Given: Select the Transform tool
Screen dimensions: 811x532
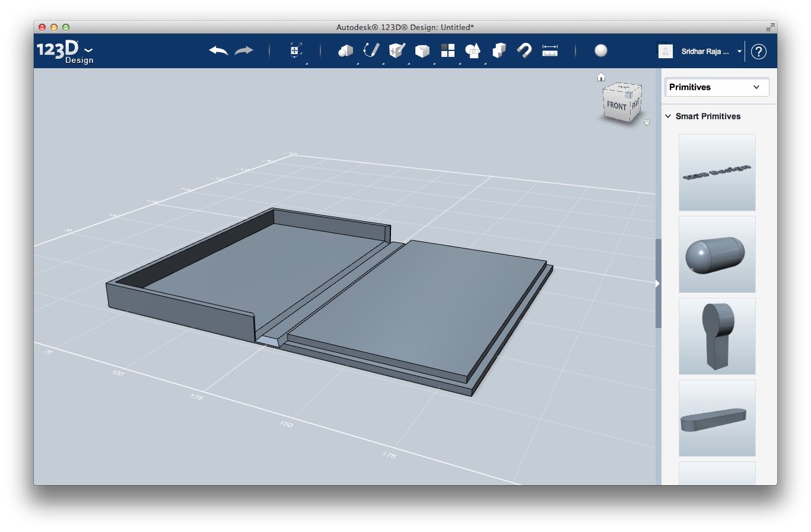Looking at the screenshot, I should click(x=295, y=51).
